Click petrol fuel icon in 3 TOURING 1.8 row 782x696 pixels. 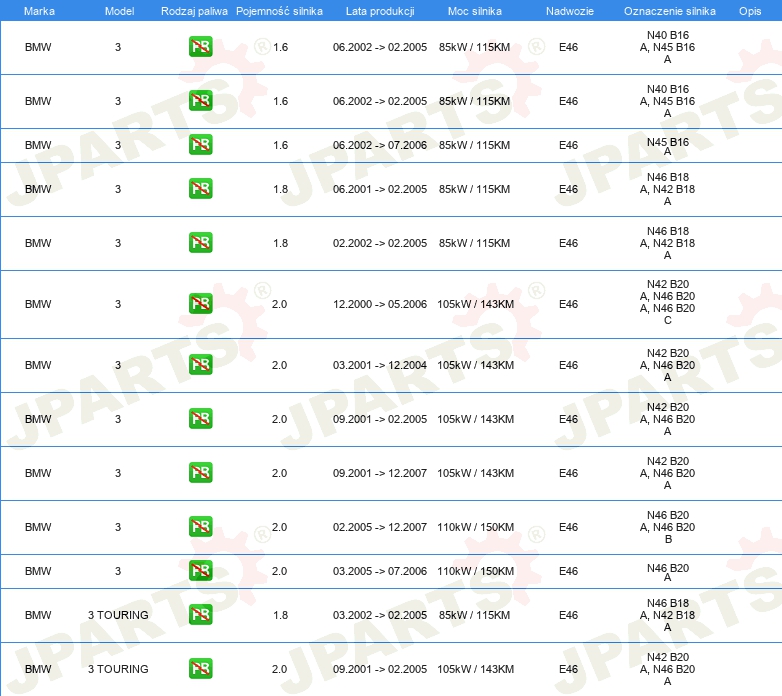tap(200, 614)
